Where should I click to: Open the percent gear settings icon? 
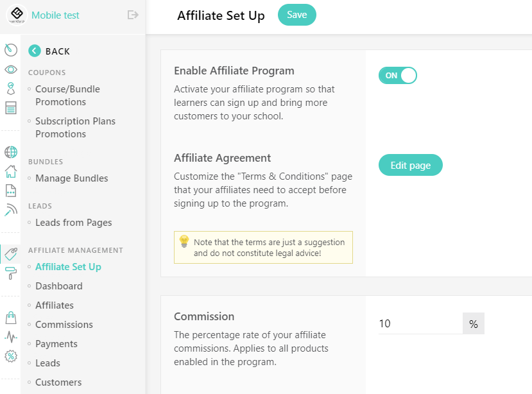click(x=11, y=356)
